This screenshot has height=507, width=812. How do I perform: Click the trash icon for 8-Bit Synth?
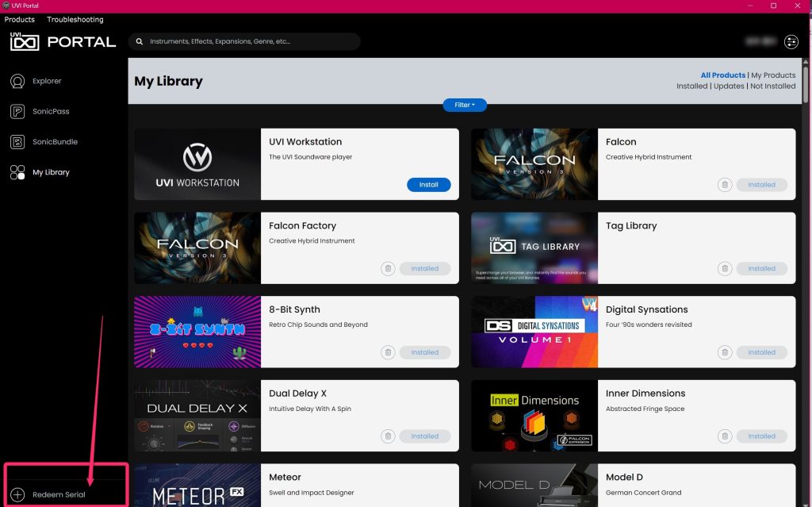(x=388, y=352)
